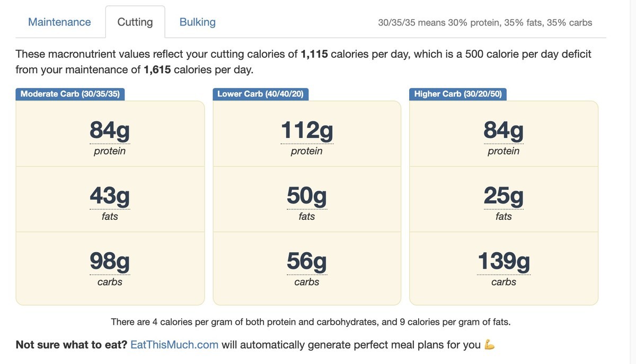
Task: Click the 50g fats value
Action: pos(307,196)
